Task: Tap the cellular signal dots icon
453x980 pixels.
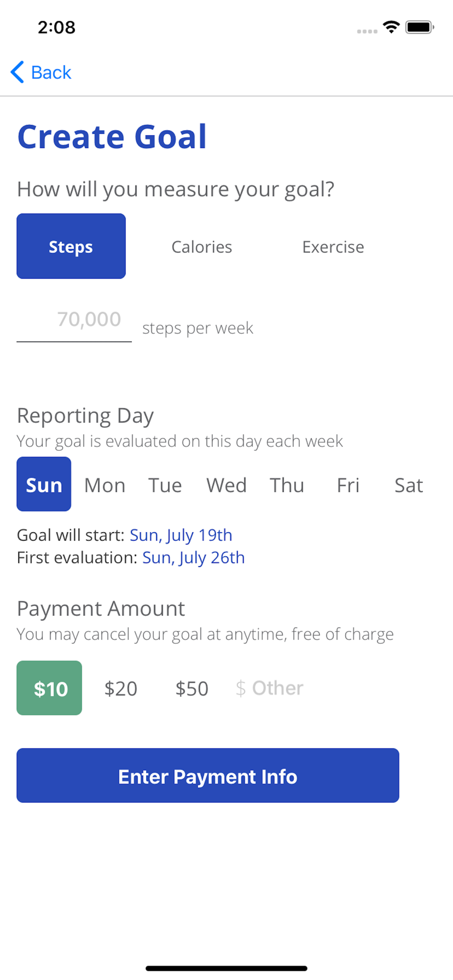Action: (367, 31)
